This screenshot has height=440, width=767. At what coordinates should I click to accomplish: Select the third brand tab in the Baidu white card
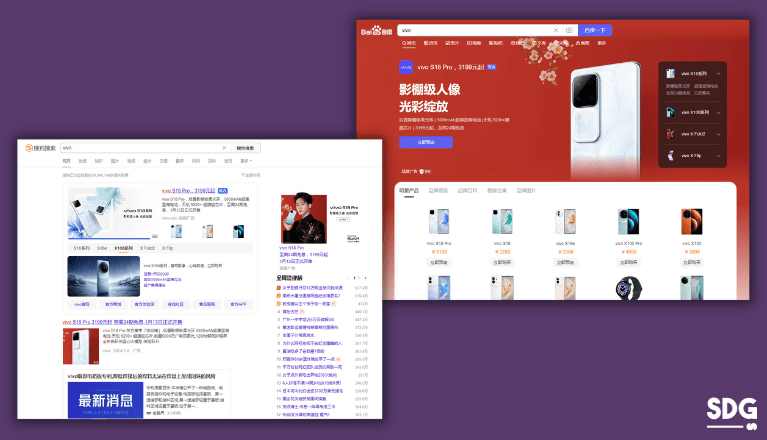tap(467, 191)
